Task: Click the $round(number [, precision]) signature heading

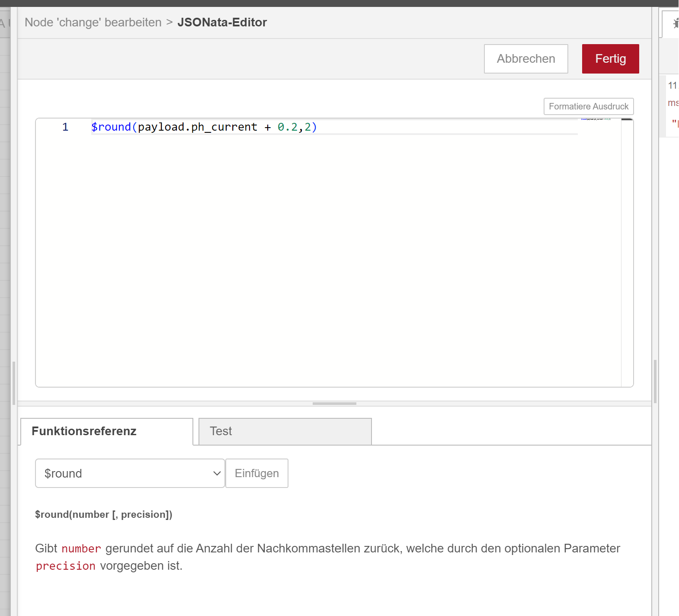Action: tap(104, 514)
